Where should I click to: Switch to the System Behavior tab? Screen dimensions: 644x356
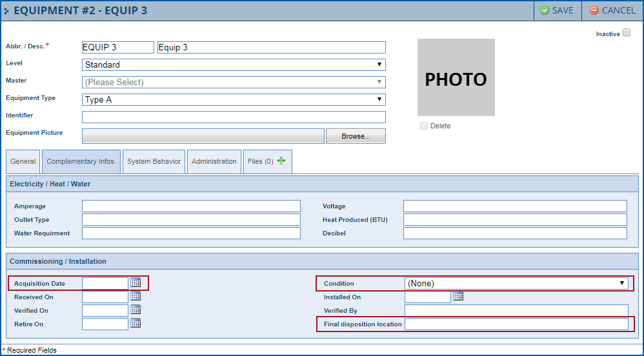[x=154, y=161]
